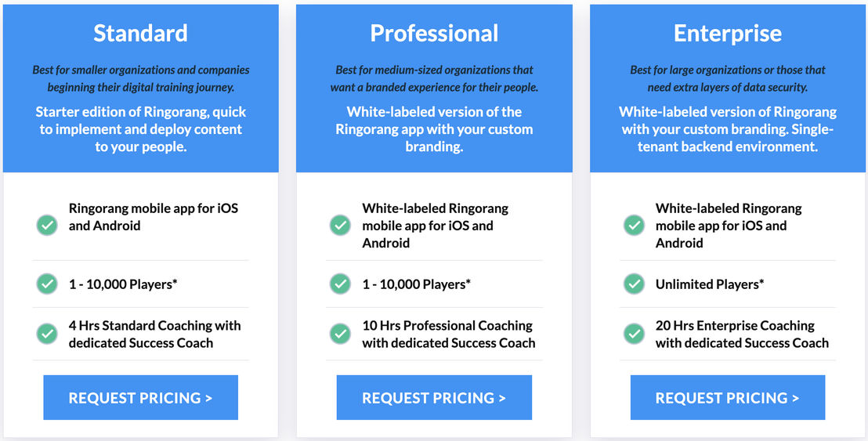
Task: Click Single-tenant backend environment description text
Action: pos(728,138)
